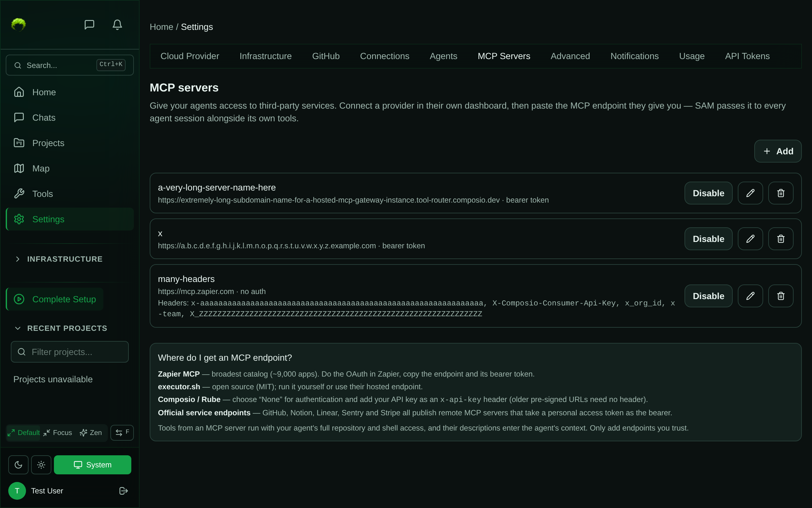This screenshot has width=812, height=508.
Task: Disable the many-headers server
Action: (x=708, y=296)
